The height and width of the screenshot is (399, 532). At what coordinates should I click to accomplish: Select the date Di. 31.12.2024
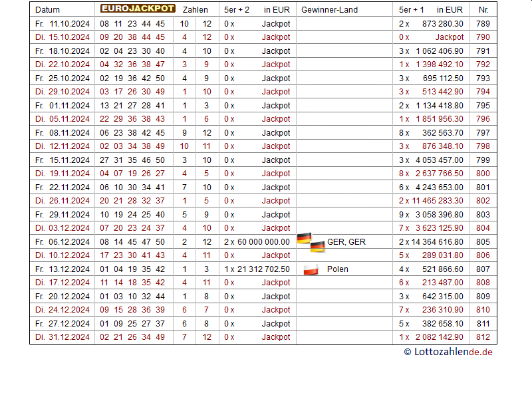point(62,337)
